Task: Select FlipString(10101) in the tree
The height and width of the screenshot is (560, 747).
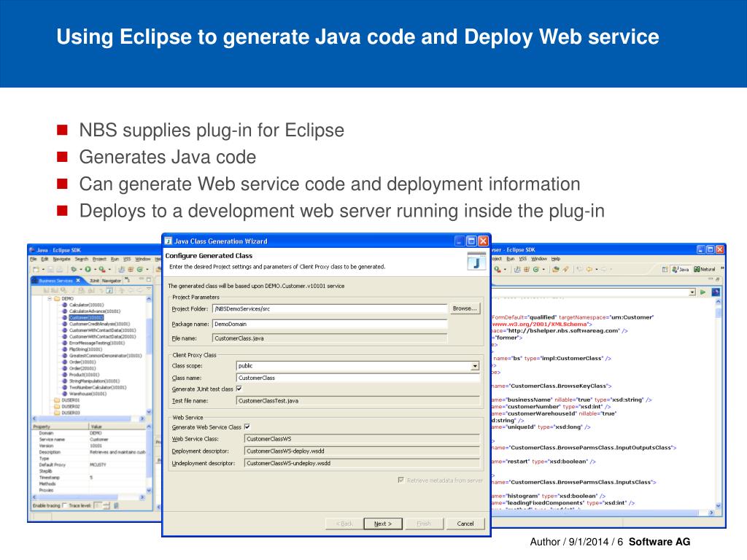Action: pyautogui.click(x=85, y=349)
